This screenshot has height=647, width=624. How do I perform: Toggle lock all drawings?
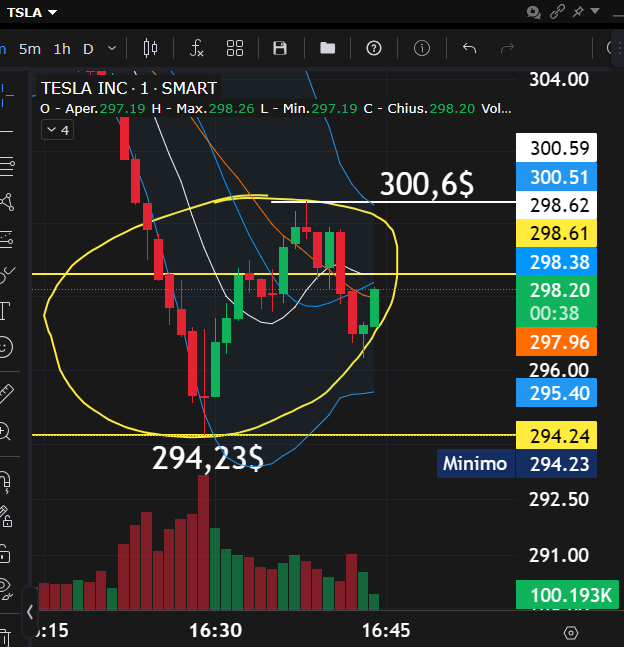5,553
